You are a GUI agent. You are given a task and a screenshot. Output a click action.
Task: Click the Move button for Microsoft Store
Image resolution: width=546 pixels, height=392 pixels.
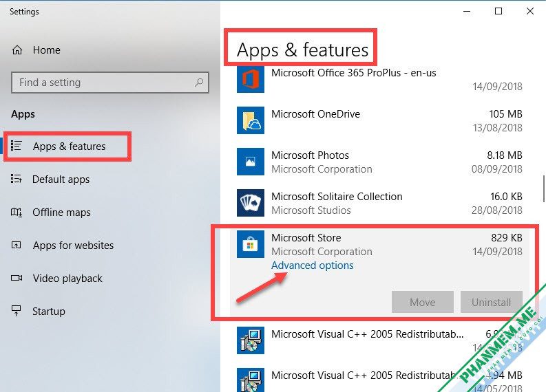pyautogui.click(x=422, y=302)
